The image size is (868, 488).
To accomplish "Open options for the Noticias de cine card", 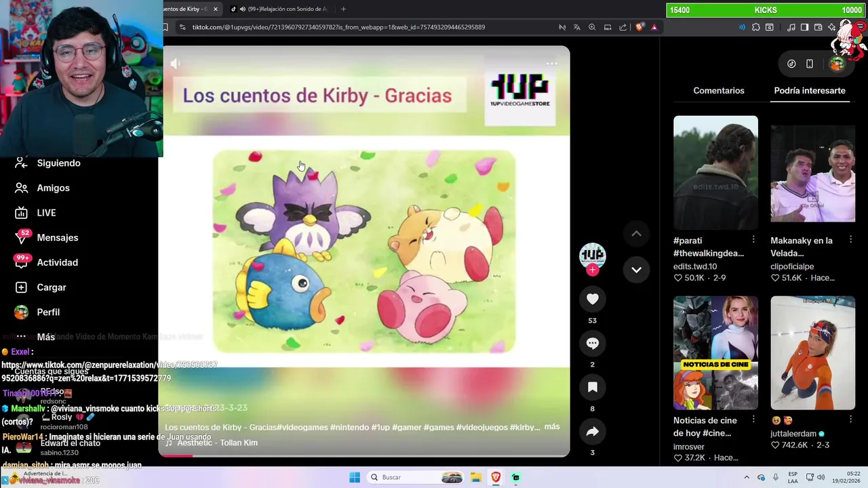I will [753, 420].
